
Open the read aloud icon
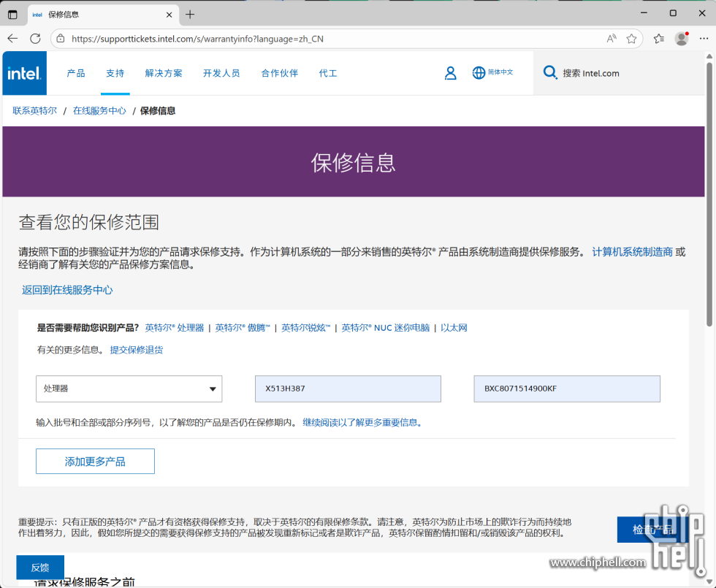[x=612, y=39]
